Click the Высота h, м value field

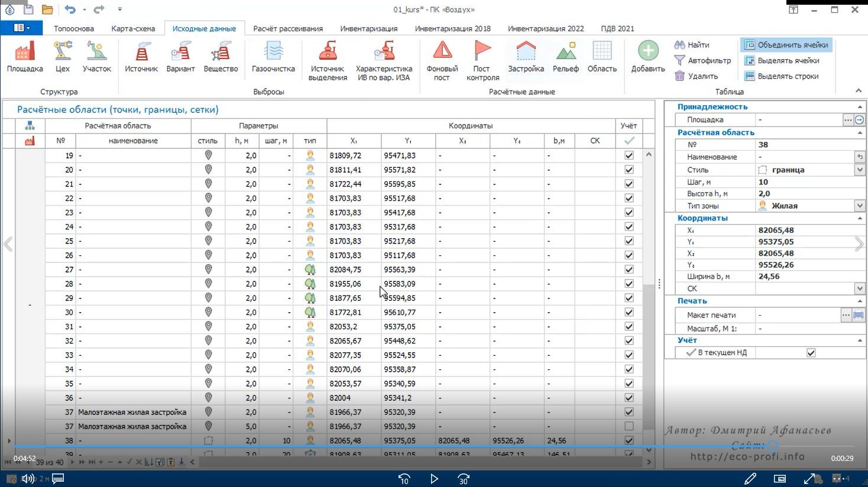click(810, 193)
